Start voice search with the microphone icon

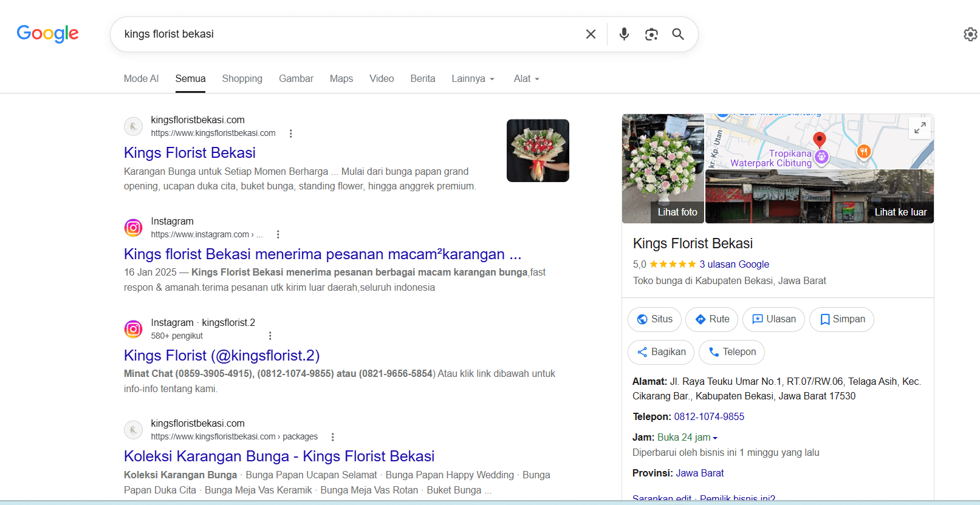(x=624, y=34)
